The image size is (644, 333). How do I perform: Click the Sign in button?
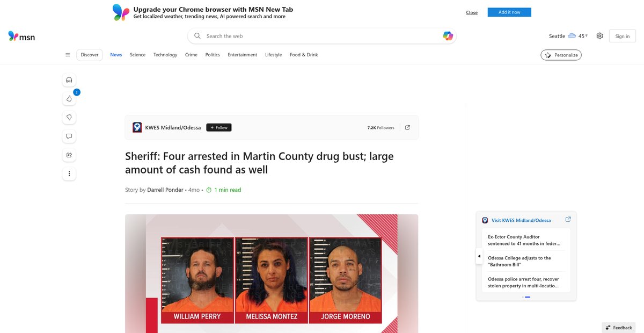(623, 36)
